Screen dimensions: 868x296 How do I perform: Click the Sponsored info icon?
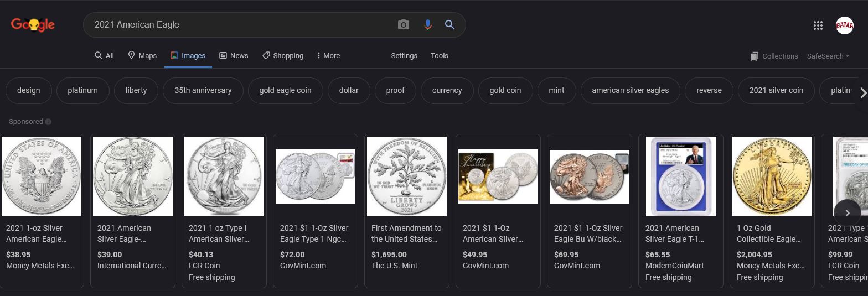[x=48, y=122]
